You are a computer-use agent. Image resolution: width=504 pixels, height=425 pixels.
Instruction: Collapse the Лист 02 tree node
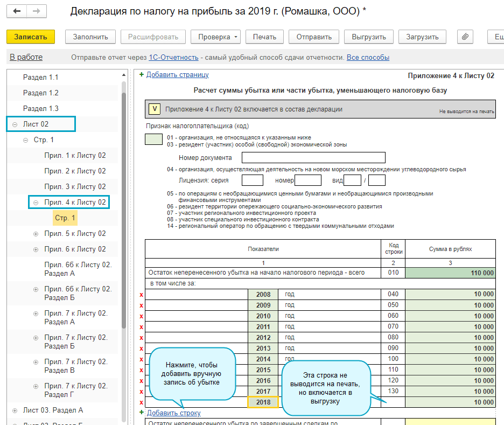pos(15,124)
